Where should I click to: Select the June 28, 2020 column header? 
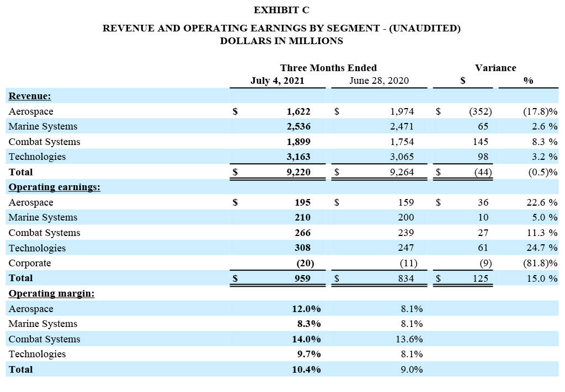(379, 80)
